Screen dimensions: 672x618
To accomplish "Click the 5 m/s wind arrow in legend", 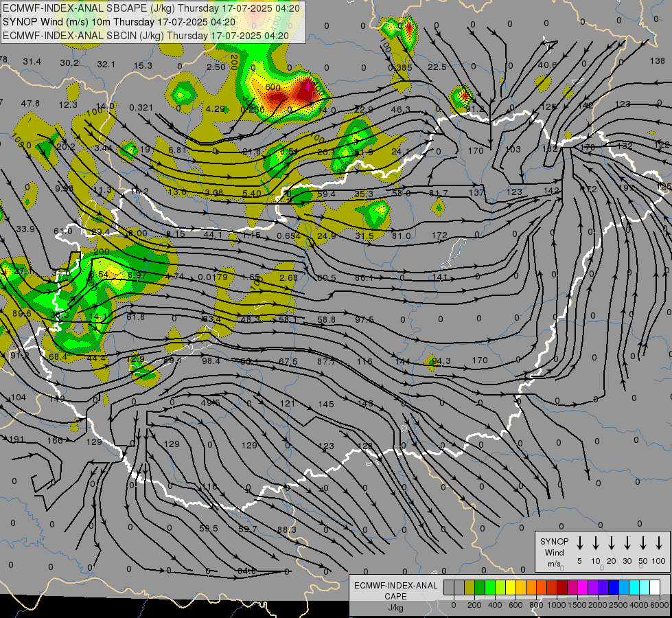I will pyautogui.click(x=579, y=543).
